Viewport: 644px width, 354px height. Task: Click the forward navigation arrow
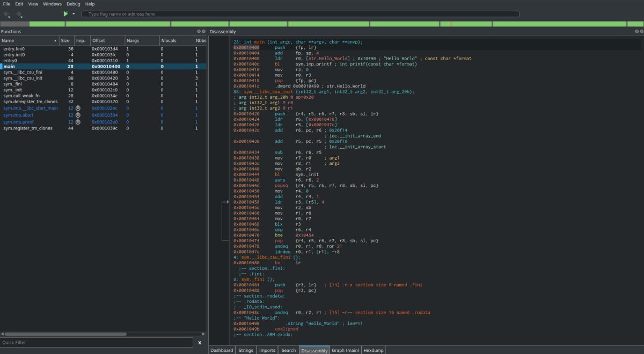coord(19,14)
